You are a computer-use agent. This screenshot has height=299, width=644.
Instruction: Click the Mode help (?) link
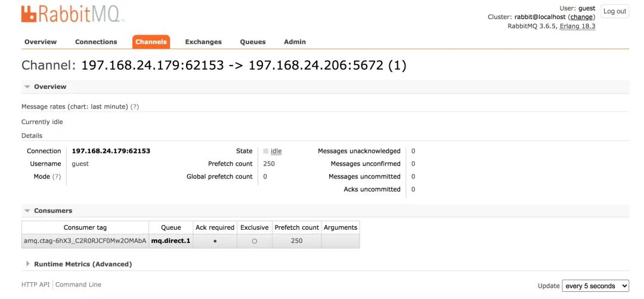coord(57,177)
